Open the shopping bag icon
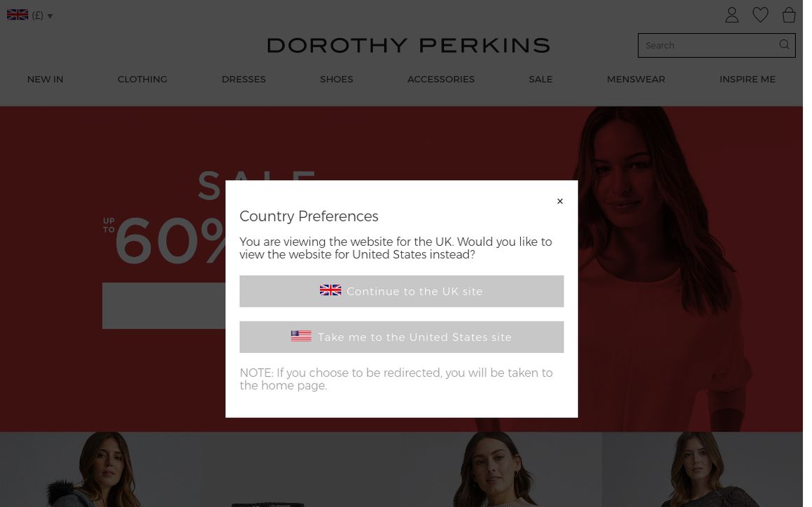The width and height of the screenshot is (812, 507). [789, 15]
